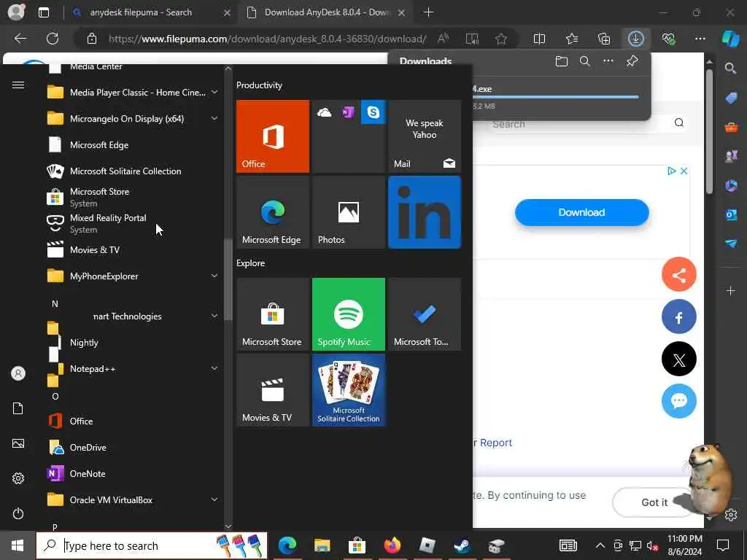This screenshot has width=747, height=560.
Task: Click the Edge Downloads toolbar button
Action: coord(636,39)
